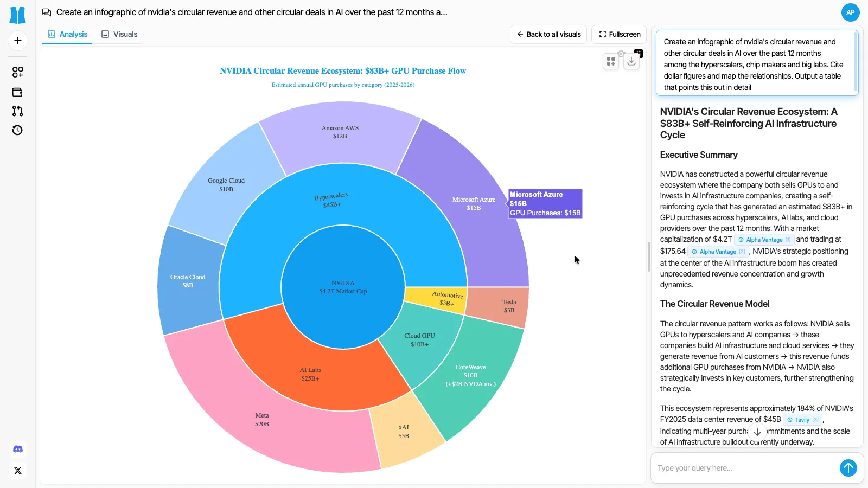The image size is (868, 488).
Task: Open the wallet icon in sidebar
Action: pos(17,92)
